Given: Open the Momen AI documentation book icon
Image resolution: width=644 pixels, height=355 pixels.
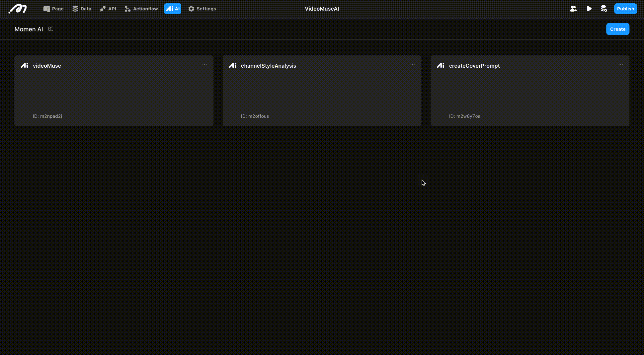Looking at the screenshot, I should click(x=51, y=29).
